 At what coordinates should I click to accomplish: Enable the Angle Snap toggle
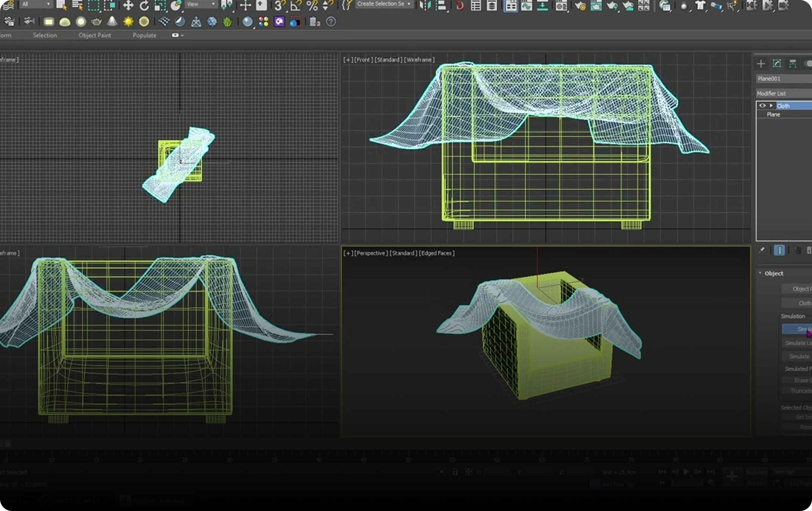click(x=295, y=5)
